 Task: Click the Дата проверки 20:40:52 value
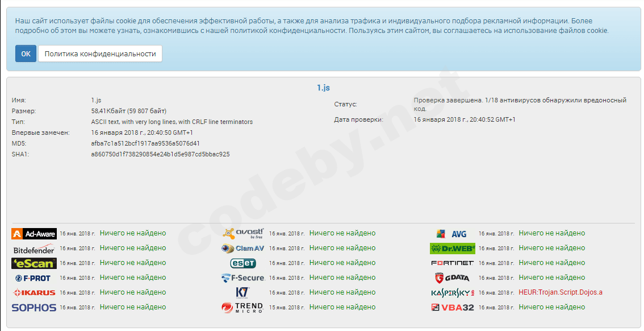tap(465, 119)
